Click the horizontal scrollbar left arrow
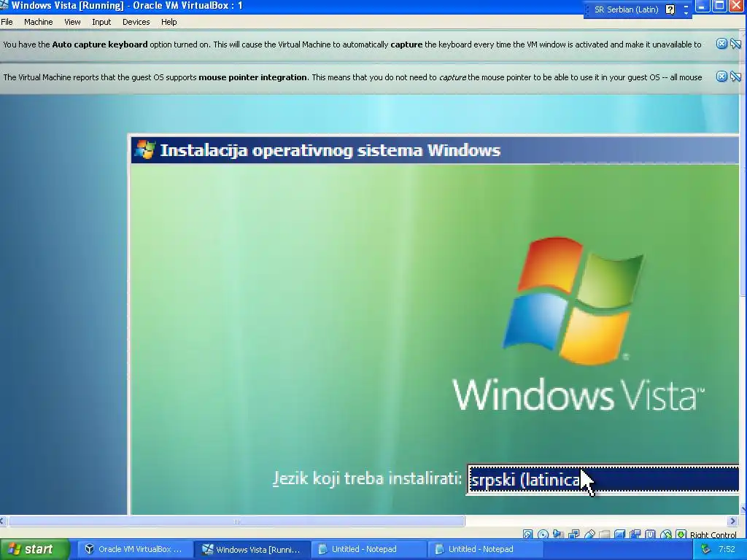Viewport: 747px width, 560px height. coord(3,521)
